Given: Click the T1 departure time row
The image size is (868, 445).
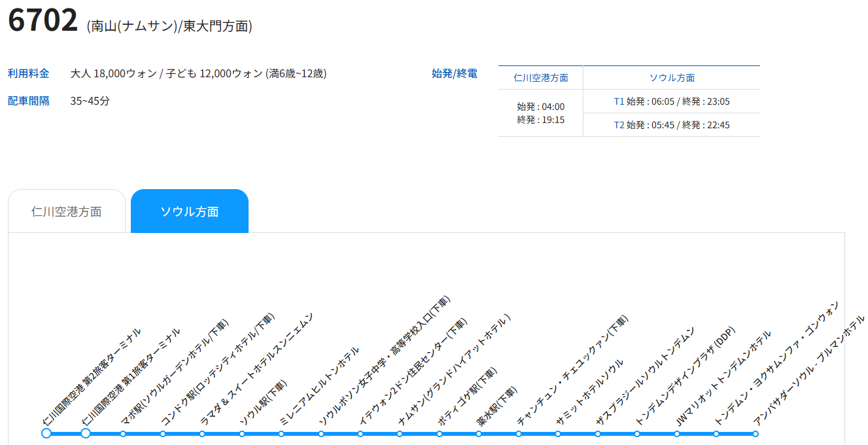Looking at the screenshot, I should tap(671, 101).
